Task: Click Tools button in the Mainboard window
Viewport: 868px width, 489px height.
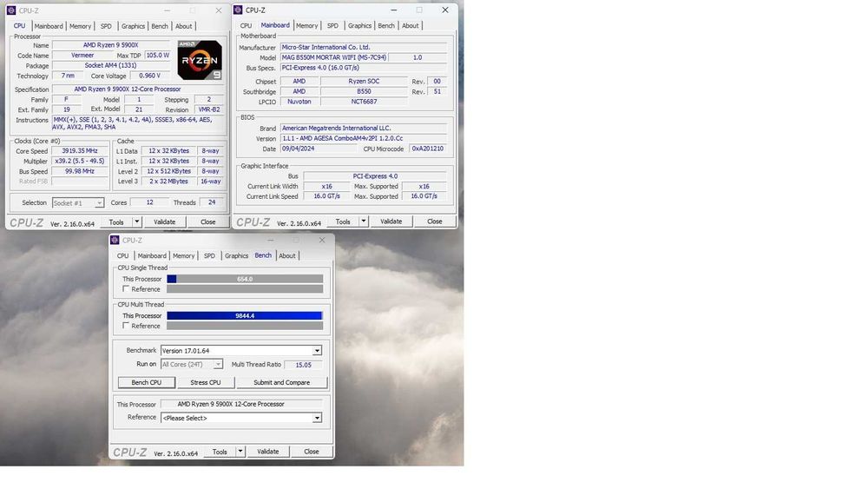Action: (343, 221)
